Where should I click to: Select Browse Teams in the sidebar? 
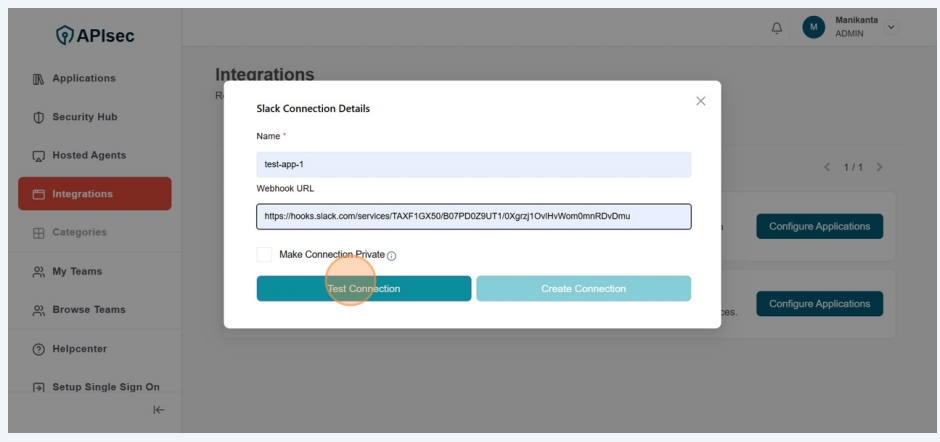(x=89, y=310)
